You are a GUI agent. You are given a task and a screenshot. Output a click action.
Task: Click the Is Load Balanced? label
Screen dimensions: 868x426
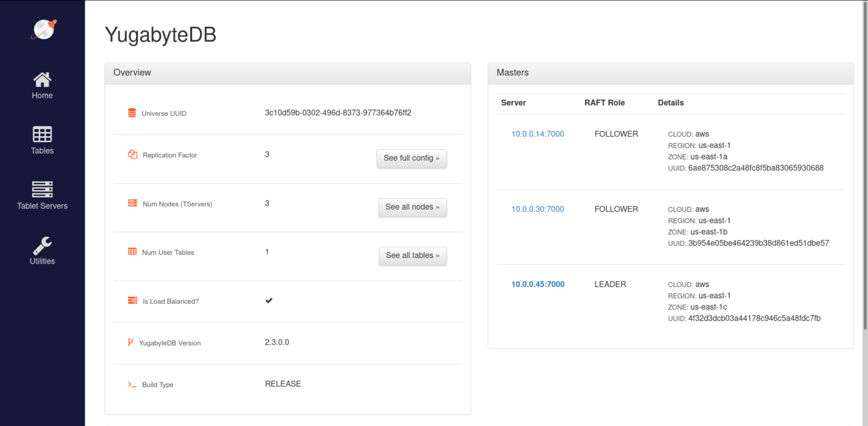coord(171,302)
